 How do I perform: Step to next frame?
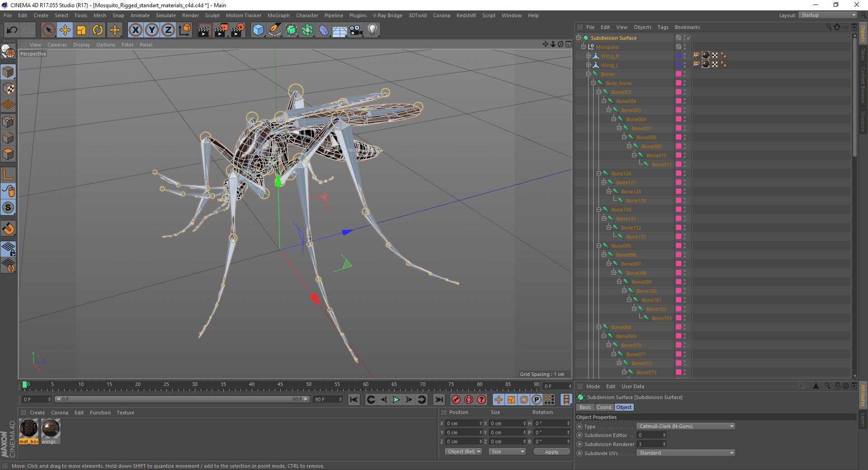click(x=409, y=399)
